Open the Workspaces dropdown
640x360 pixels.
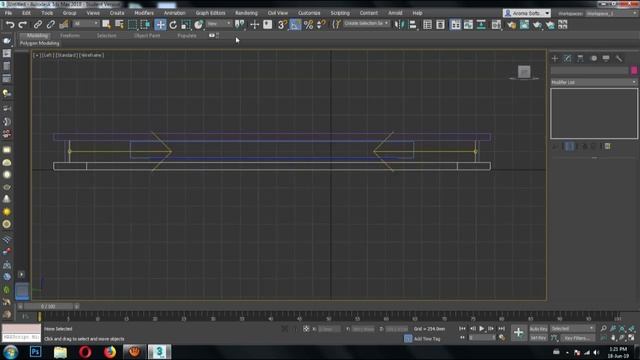click(x=611, y=13)
